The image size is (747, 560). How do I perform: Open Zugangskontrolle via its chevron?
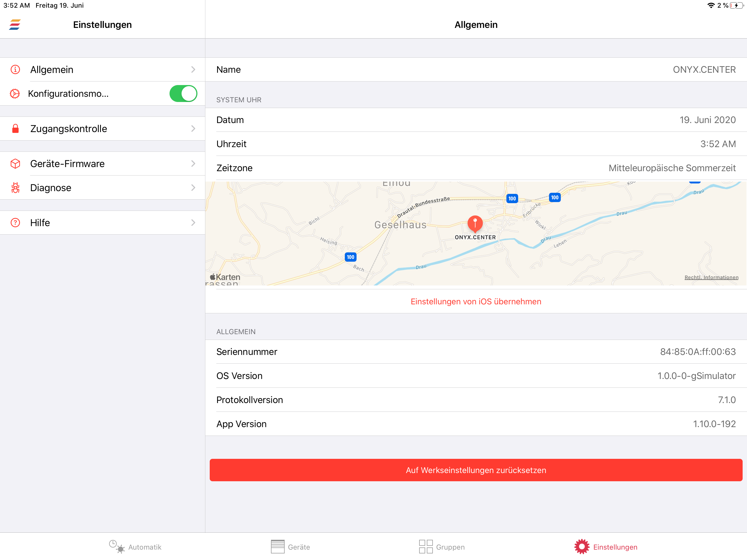pos(193,129)
